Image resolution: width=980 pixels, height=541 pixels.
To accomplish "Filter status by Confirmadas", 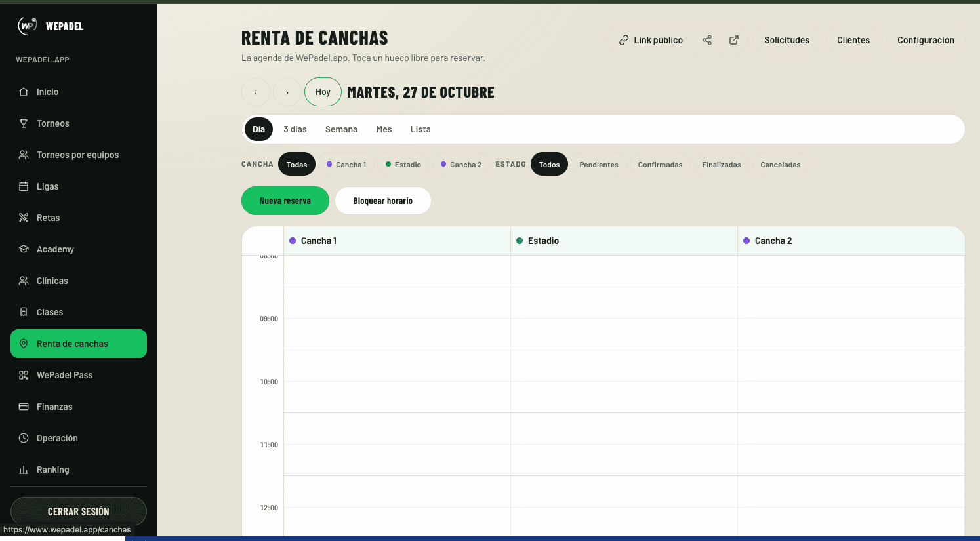I will tap(660, 165).
